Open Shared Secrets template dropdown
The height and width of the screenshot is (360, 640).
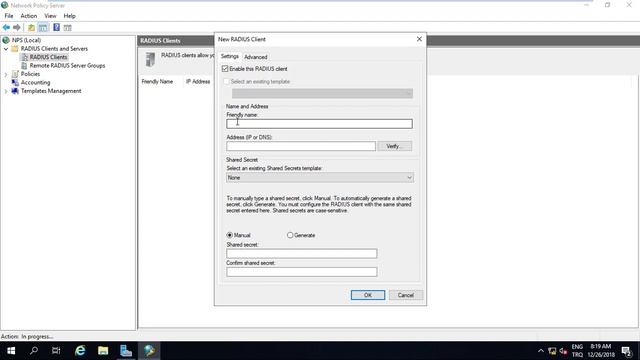coord(320,178)
